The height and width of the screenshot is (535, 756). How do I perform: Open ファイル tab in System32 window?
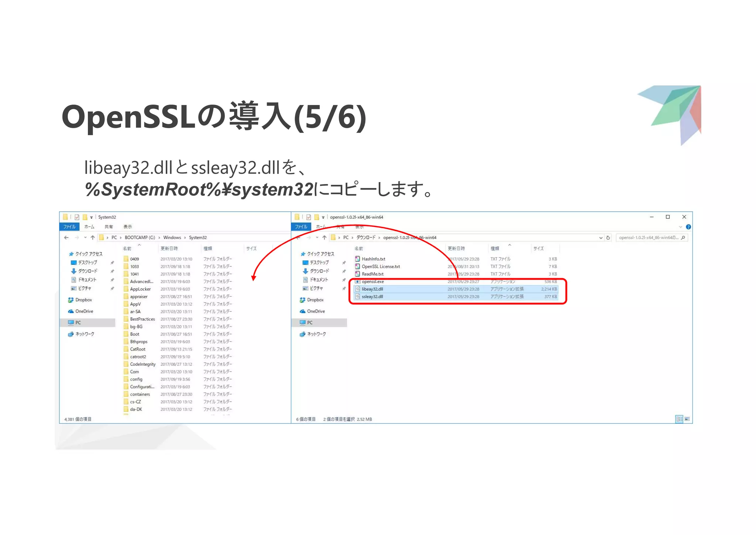click(x=69, y=227)
